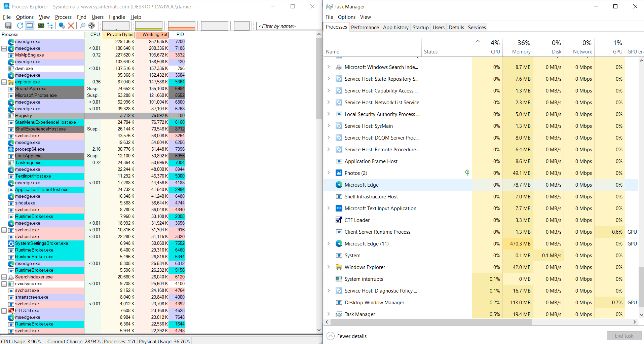644x344 pixels.
Task: Select the Shell Infrastructure Host row
Action: coord(481,197)
